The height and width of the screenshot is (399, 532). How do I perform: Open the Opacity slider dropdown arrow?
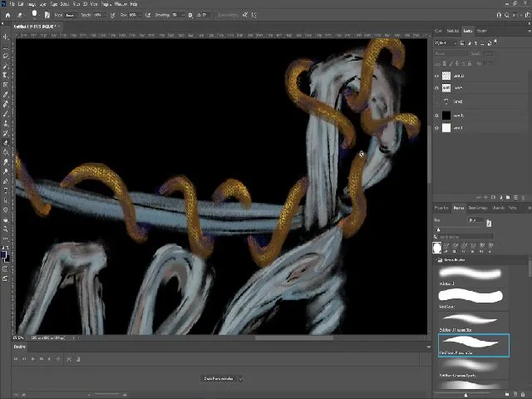(105, 15)
